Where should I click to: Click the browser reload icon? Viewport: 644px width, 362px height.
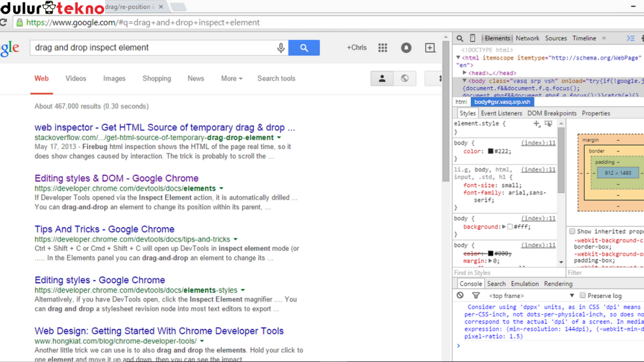(3, 23)
